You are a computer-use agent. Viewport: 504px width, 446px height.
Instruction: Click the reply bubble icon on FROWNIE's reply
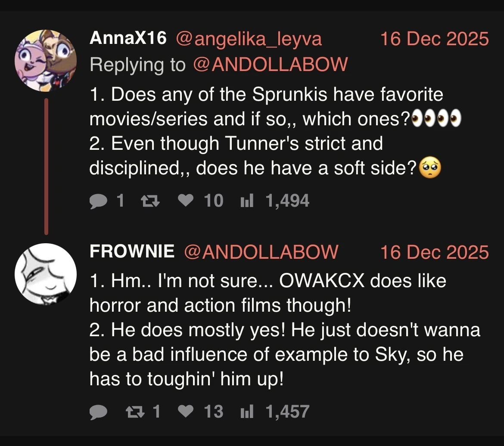[98, 412]
